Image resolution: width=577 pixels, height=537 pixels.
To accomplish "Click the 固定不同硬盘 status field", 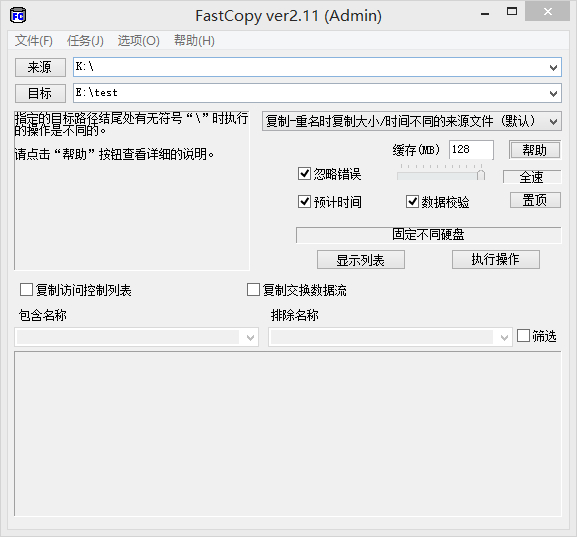I will tap(429, 234).
